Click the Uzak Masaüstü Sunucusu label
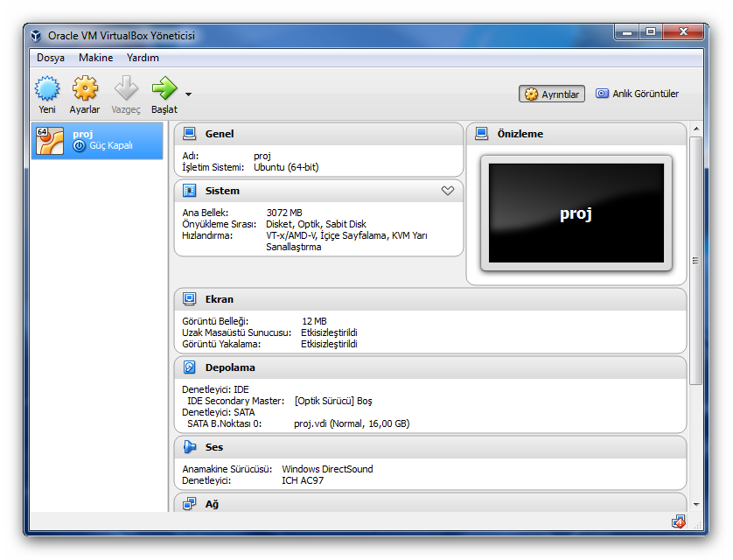 [x=236, y=332]
